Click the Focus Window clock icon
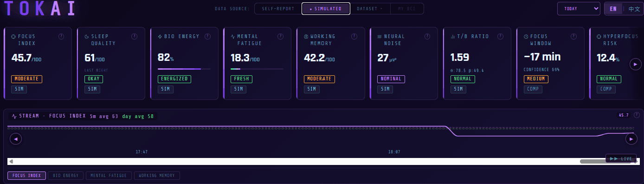 526,36
